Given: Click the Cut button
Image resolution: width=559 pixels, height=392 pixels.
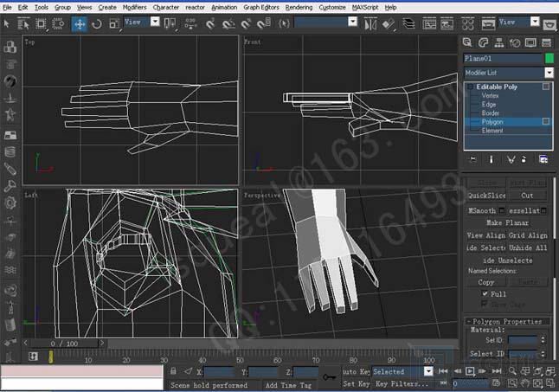Looking at the screenshot, I should point(527,196).
